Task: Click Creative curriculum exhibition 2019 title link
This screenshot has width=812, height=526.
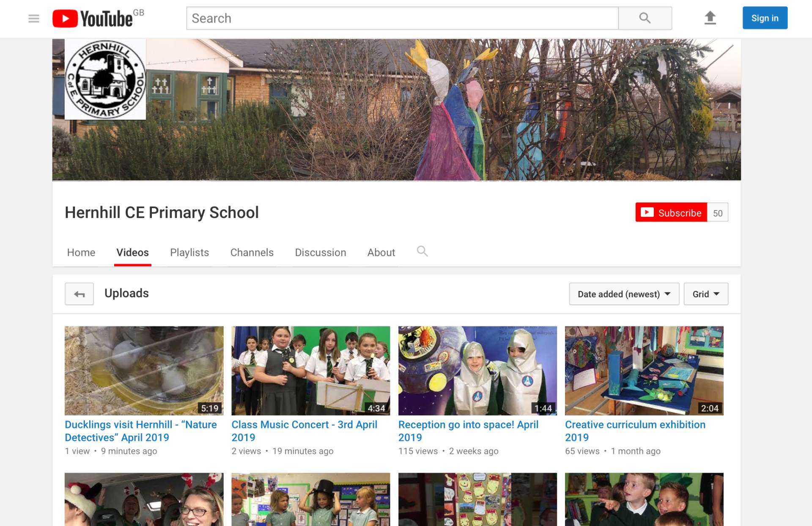Action: click(x=635, y=431)
